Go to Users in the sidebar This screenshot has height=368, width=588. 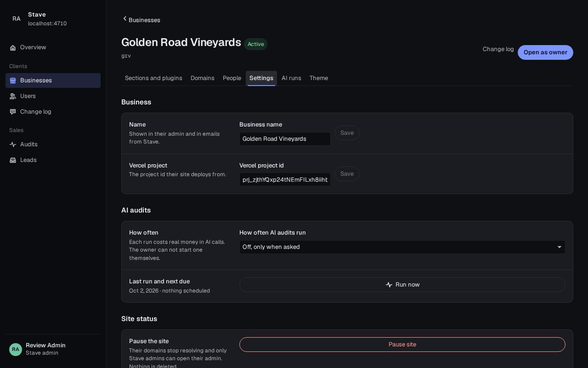click(53, 96)
